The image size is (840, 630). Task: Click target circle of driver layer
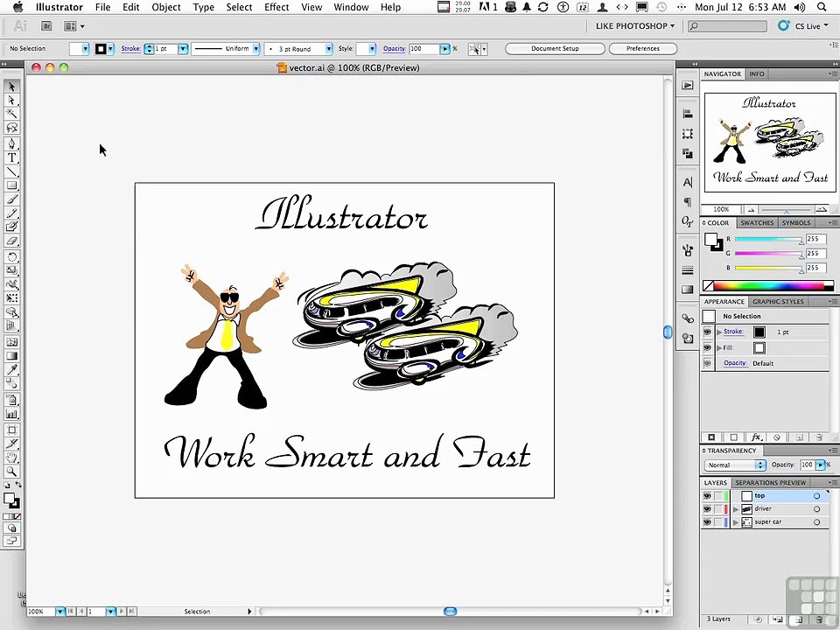pos(816,509)
